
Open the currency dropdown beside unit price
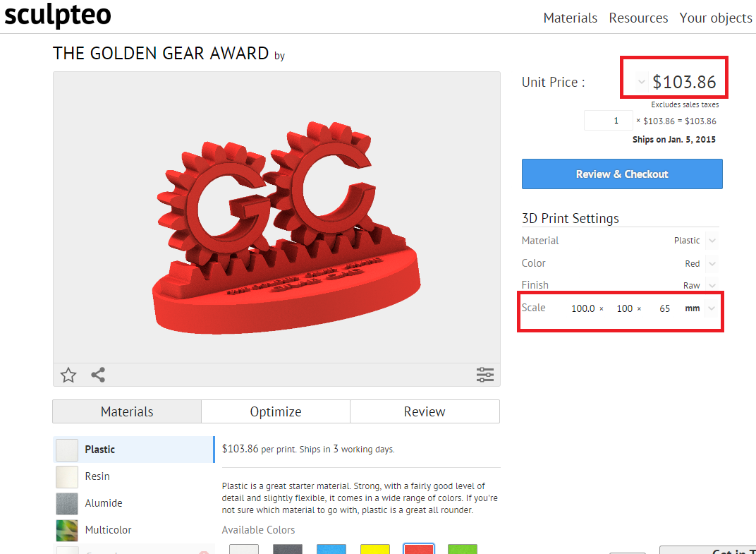coord(641,82)
